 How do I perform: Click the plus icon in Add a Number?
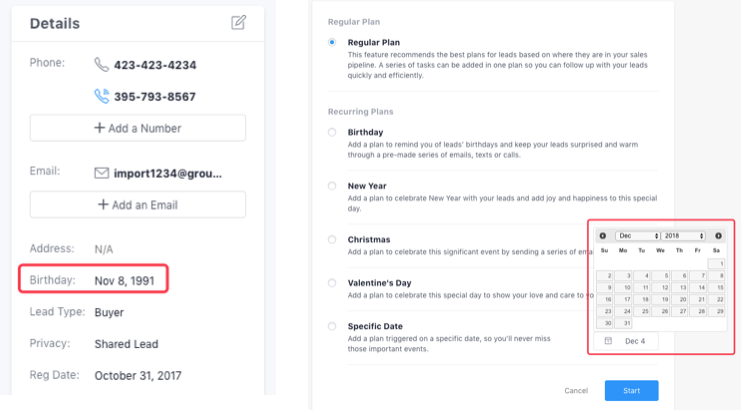pos(99,128)
